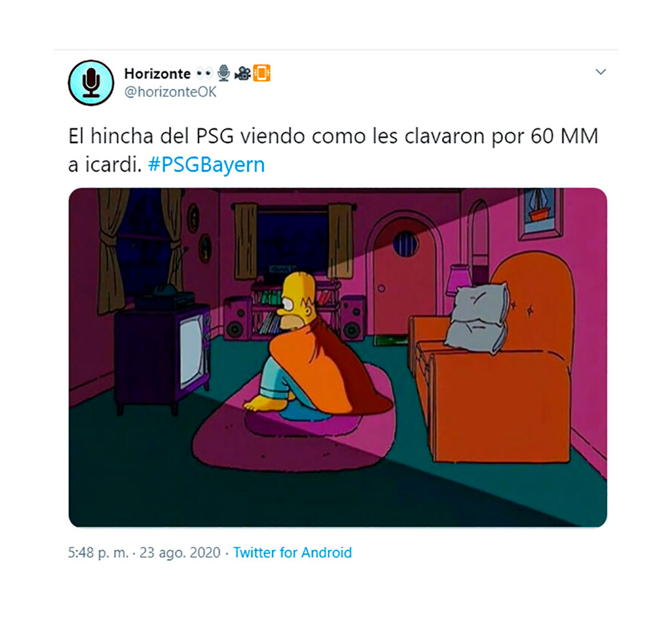Viewport: 672px width, 618px height.
Task: Click the date 23 ago. 2020
Action: 180,553
